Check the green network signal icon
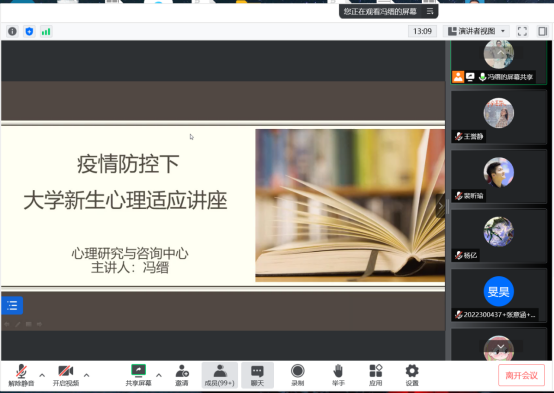The width and height of the screenshot is (554, 393). pos(46,31)
